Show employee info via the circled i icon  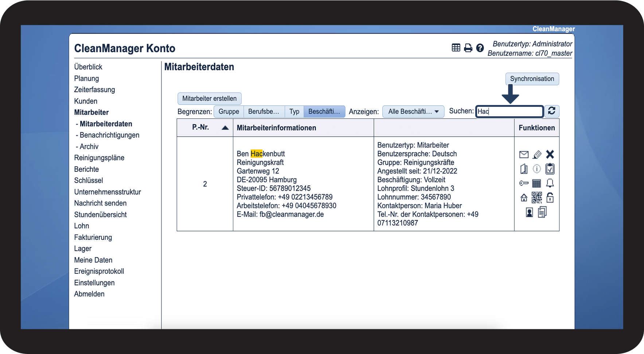[x=537, y=169]
